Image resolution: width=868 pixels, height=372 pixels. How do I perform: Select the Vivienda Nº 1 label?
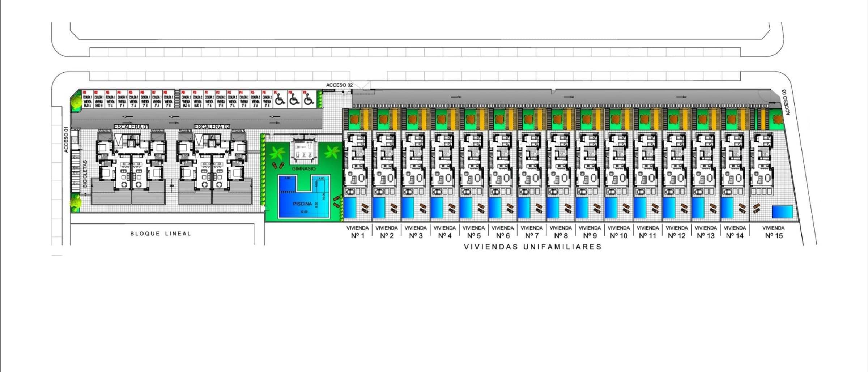point(358,232)
